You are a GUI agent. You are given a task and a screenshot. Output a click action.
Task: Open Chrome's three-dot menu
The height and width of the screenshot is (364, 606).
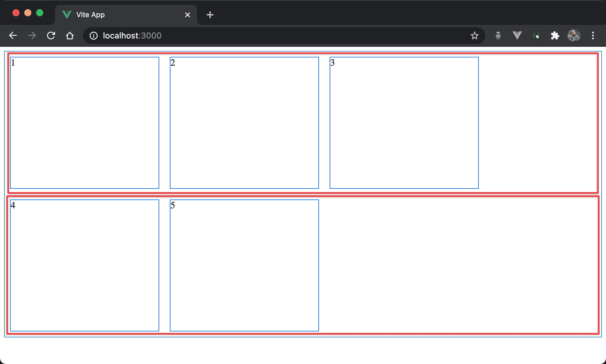pyautogui.click(x=593, y=36)
